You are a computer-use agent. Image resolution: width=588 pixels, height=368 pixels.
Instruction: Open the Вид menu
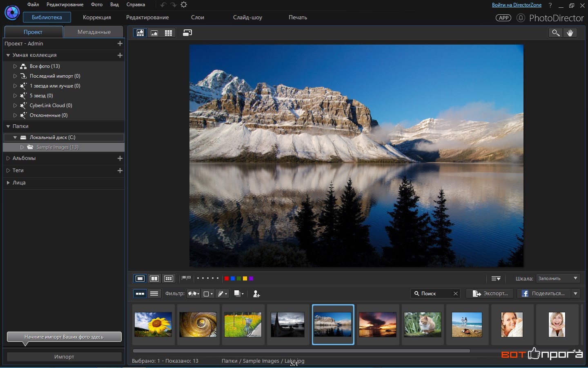114,4
